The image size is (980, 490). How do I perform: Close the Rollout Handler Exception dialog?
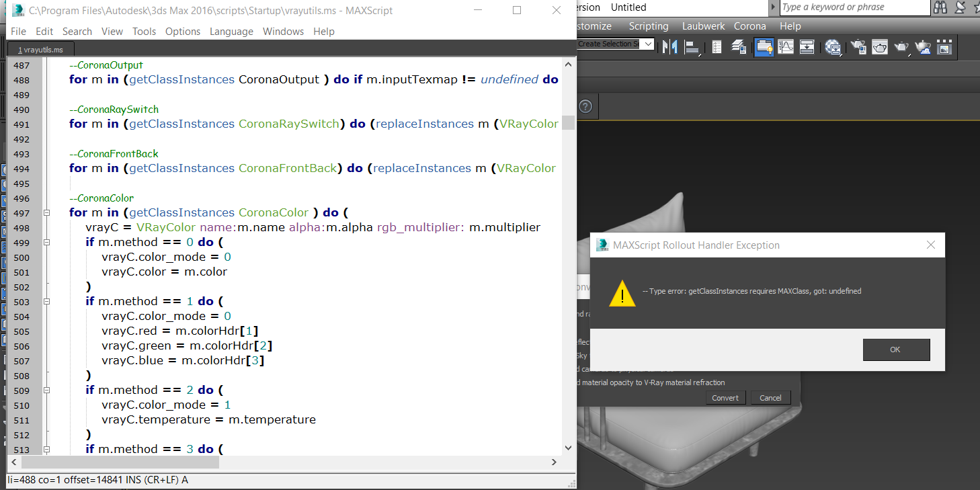point(931,245)
